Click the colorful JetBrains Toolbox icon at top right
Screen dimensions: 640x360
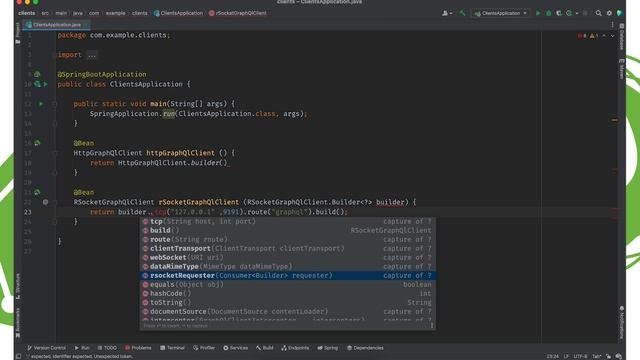pos(620,13)
